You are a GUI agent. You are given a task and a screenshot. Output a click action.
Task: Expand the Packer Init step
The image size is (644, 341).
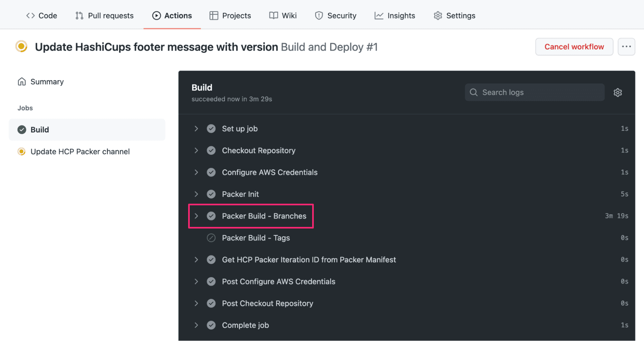tap(196, 194)
